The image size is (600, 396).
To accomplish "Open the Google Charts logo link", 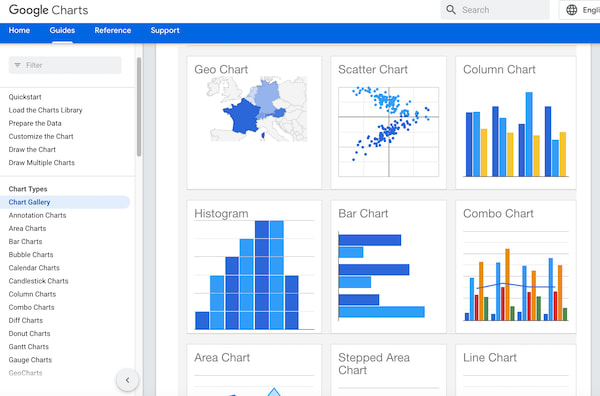I will coord(49,10).
